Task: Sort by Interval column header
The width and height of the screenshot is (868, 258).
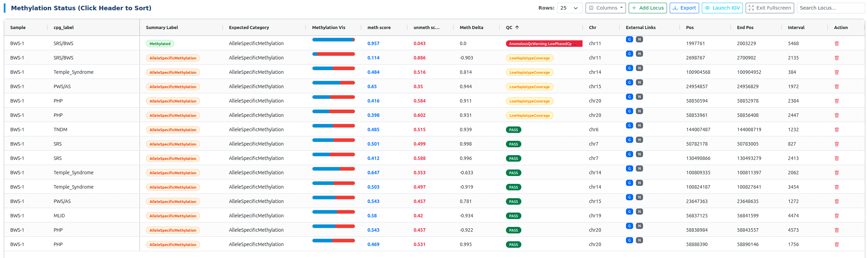Action: tap(796, 27)
